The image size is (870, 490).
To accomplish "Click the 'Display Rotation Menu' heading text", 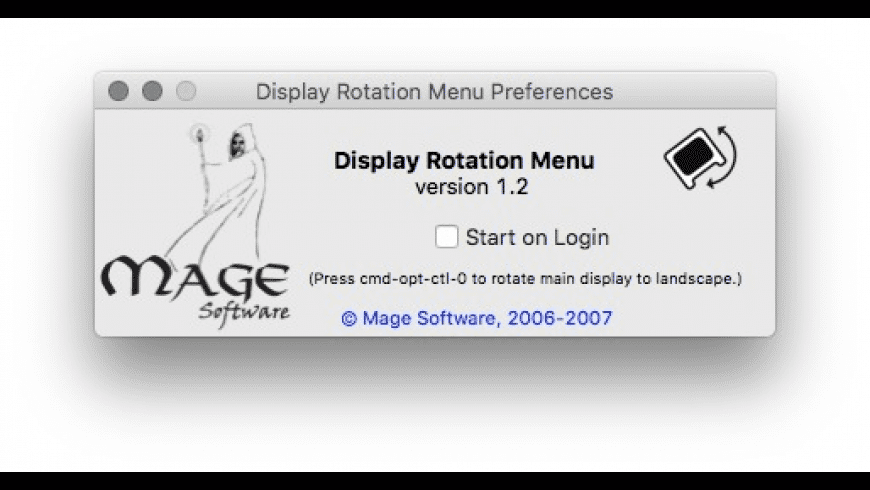I will [464, 160].
